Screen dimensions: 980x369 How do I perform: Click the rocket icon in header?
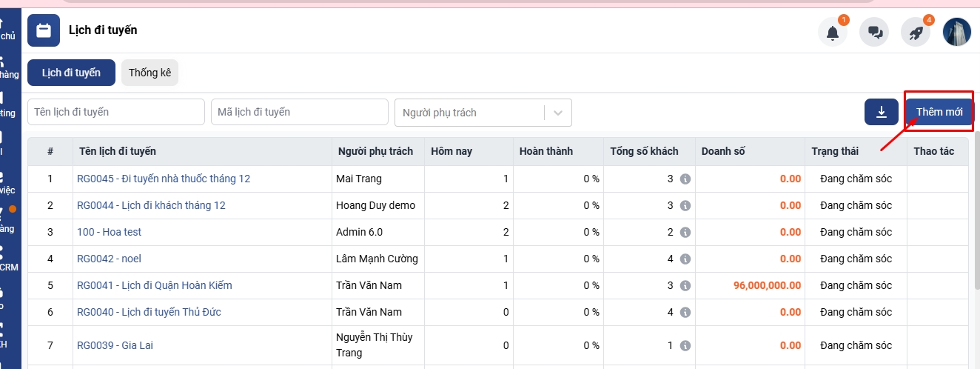[x=916, y=33]
